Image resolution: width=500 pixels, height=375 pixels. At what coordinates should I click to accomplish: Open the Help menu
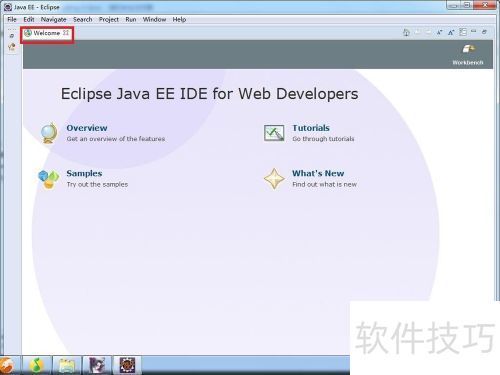click(179, 19)
